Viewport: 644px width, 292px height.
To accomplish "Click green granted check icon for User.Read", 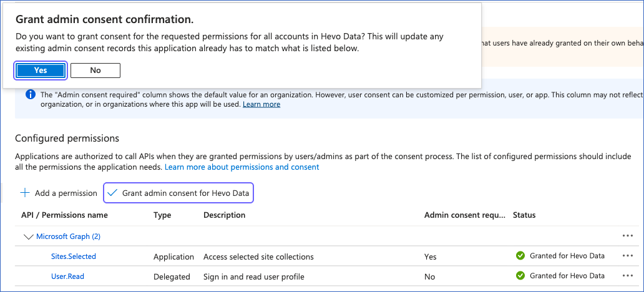I will pos(520,275).
